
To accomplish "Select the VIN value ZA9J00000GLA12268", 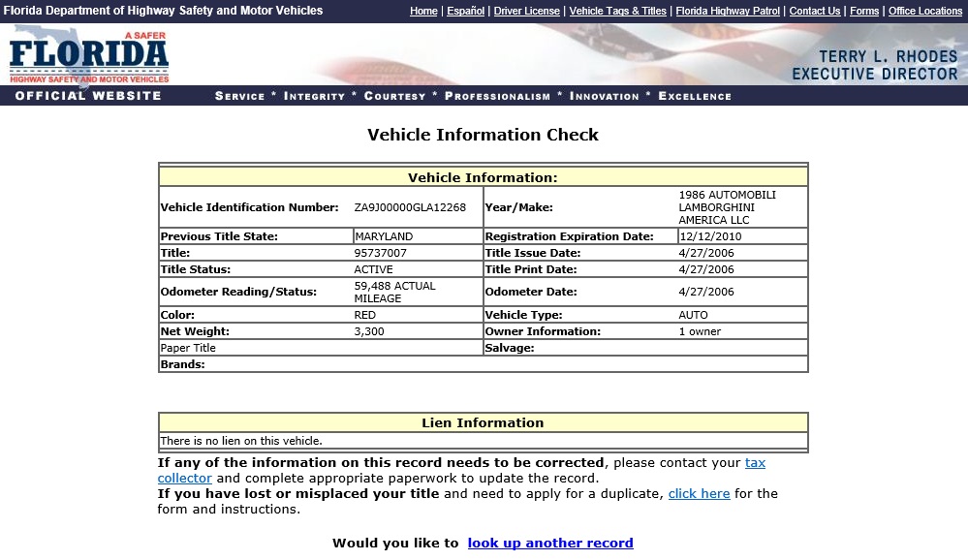I will pos(410,207).
